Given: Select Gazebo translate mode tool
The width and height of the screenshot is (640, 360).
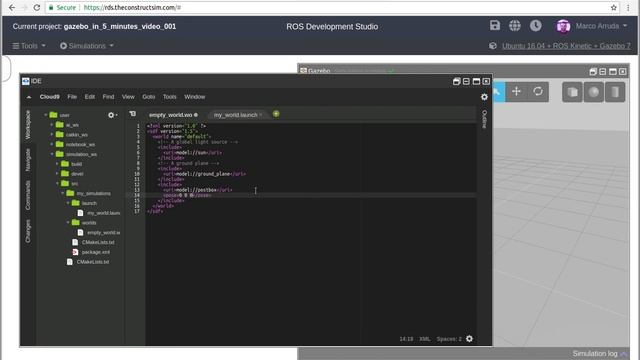Looking at the screenshot, I should (x=516, y=91).
